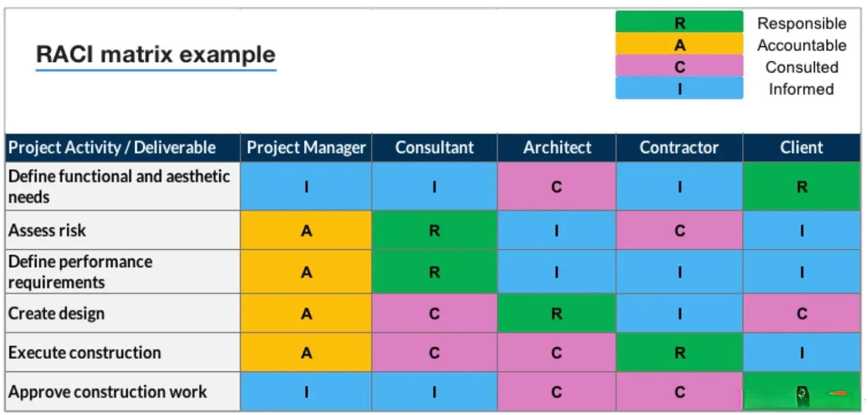Click the Architect column header
The height and width of the screenshot is (415, 868).
click(557, 147)
